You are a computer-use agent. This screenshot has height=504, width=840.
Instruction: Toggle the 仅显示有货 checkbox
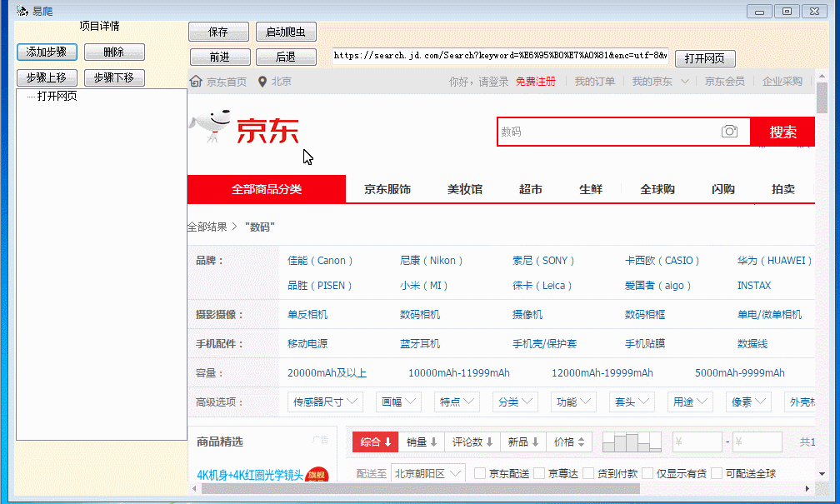(647, 473)
